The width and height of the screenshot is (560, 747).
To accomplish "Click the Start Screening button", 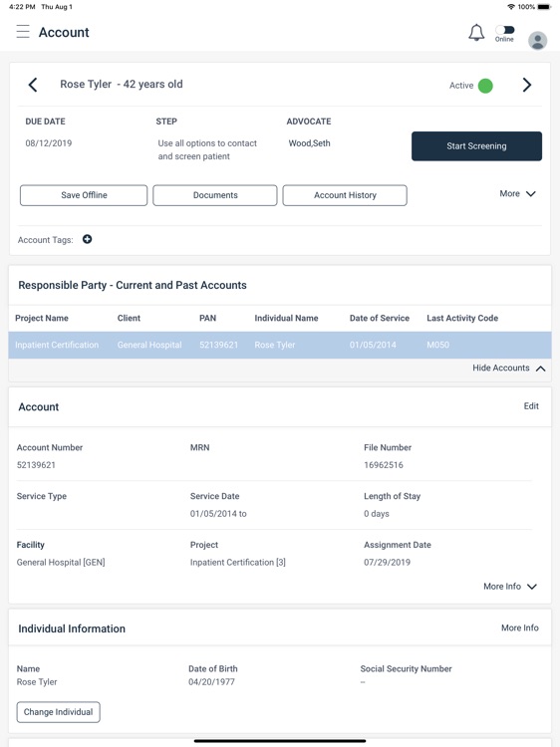I will point(476,146).
